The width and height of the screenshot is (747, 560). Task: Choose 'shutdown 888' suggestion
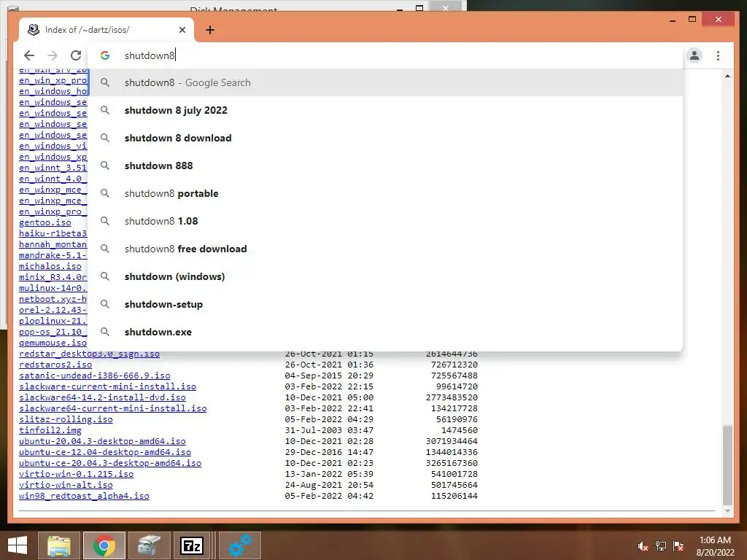tap(385, 166)
